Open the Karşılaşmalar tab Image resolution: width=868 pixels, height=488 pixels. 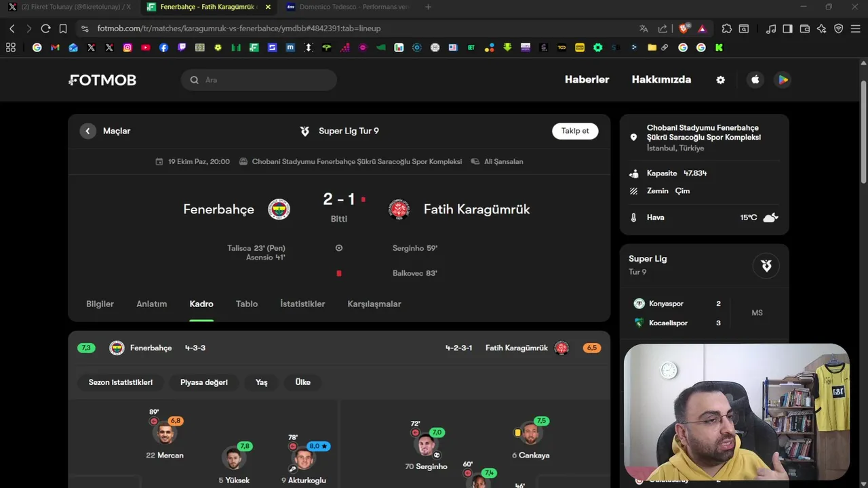click(x=374, y=304)
